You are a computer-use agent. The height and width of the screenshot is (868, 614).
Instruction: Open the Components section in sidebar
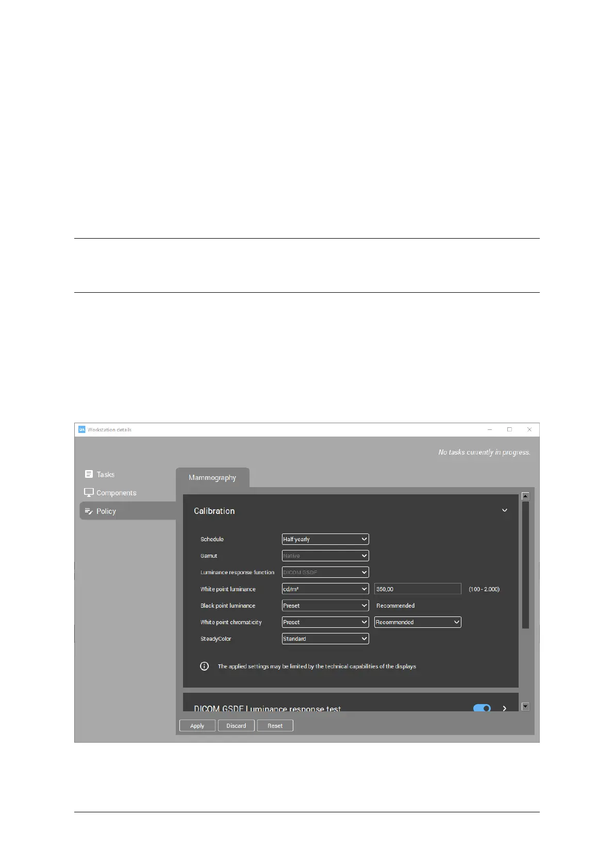point(116,493)
